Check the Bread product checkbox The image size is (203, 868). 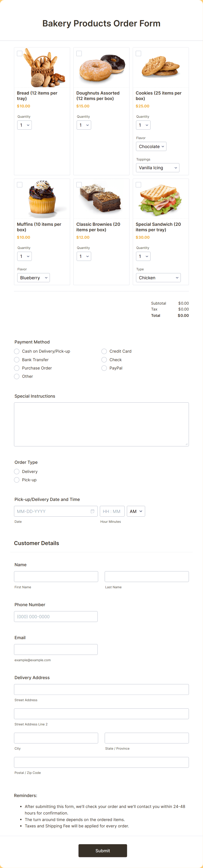coord(19,53)
